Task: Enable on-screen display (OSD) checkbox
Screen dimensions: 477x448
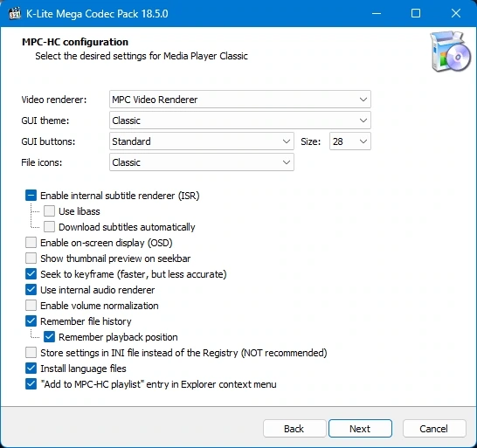Action: click(31, 243)
